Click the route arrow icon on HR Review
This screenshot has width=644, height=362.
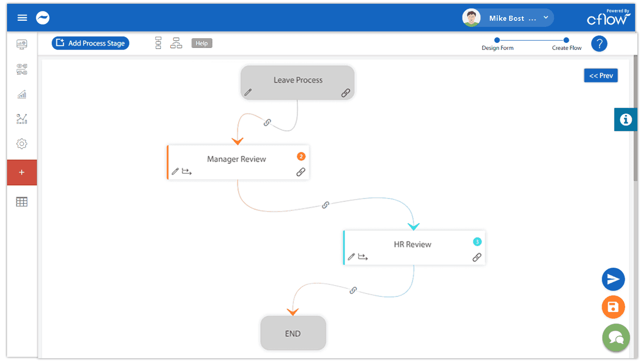point(363,257)
